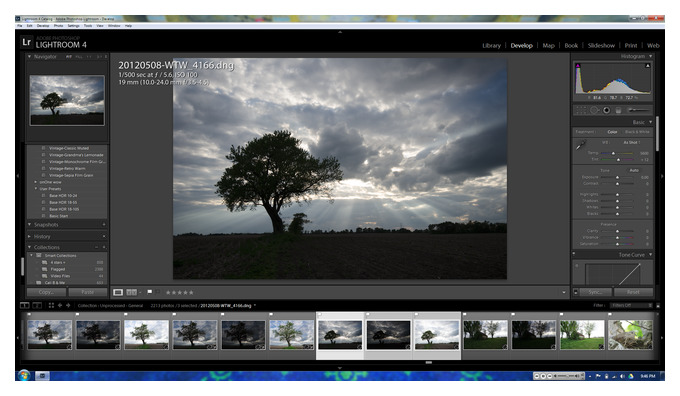The width and height of the screenshot is (680, 396).
Task: Expand the onOne wow preset folder
Action: pyautogui.click(x=36, y=182)
